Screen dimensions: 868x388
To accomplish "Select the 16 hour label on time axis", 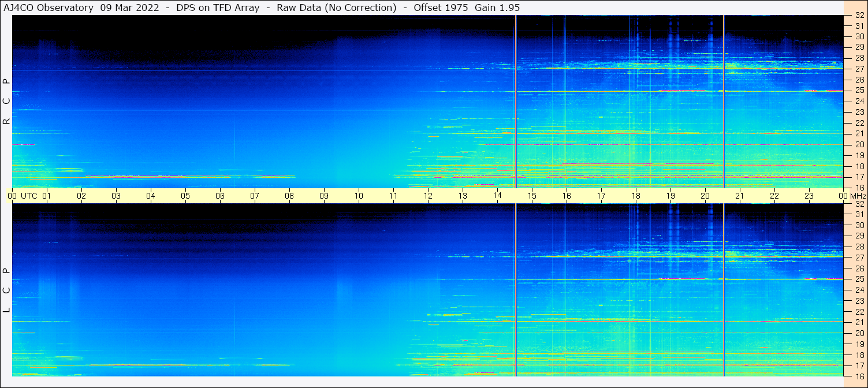I will coord(567,196).
